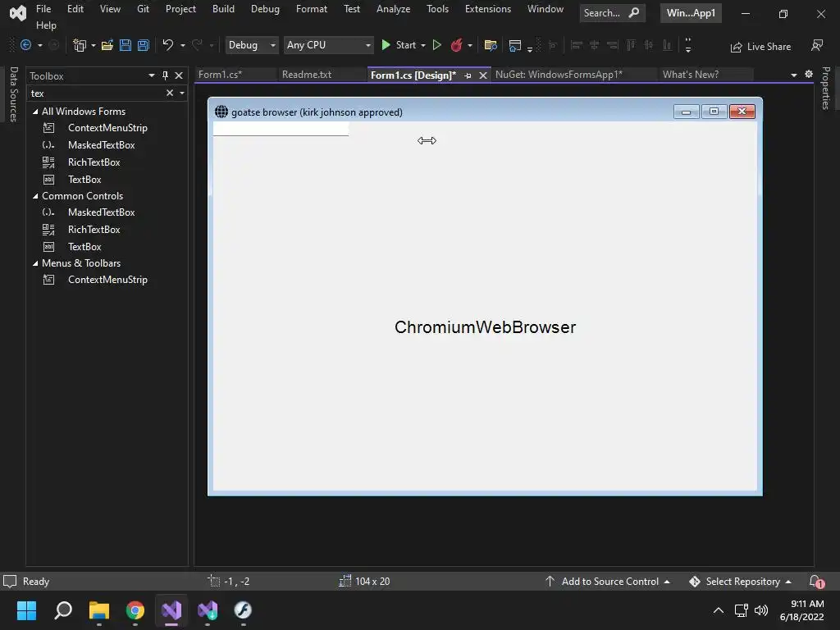Screen dimensions: 840x630
Task: Open the Build menu
Action: 223,9
